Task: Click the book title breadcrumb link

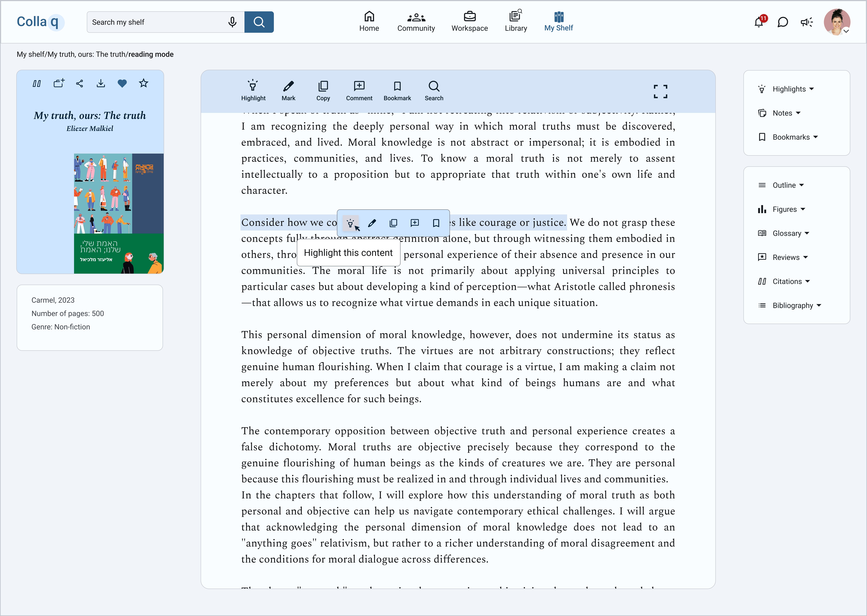Action: (x=86, y=54)
